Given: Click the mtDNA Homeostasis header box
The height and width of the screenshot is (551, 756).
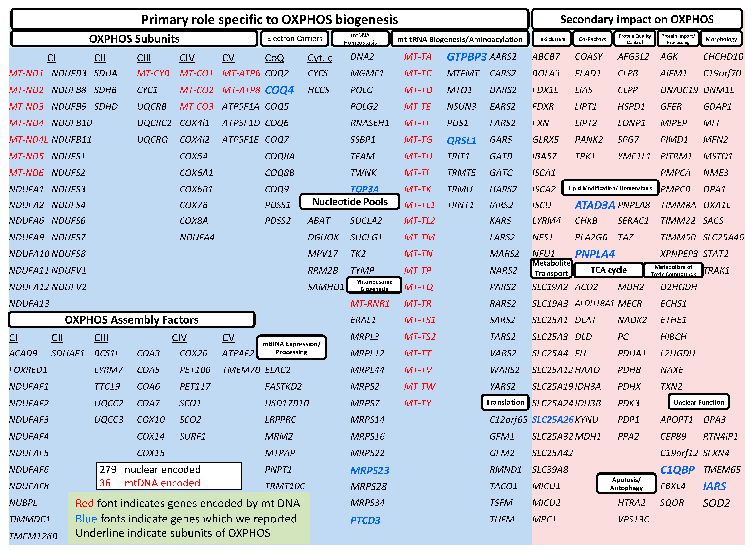Looking at the screenshot, I should tap(360, 39).
